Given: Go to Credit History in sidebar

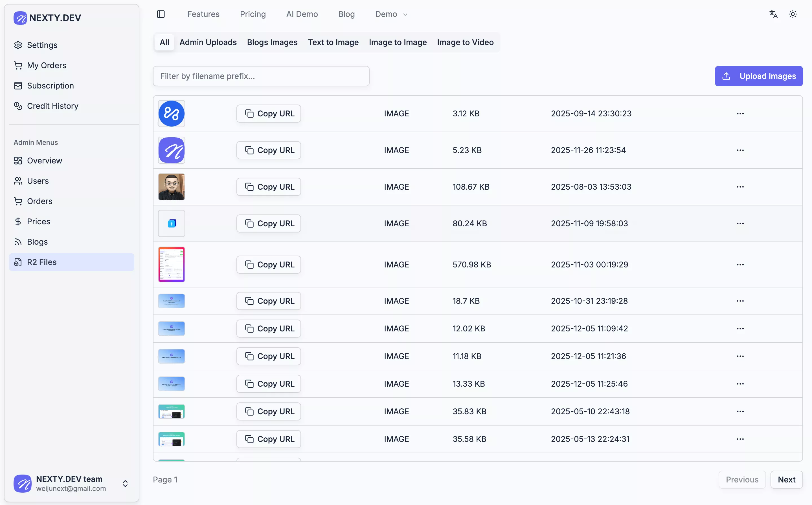Looking at the screenshot, I should [x=52, y=106].
